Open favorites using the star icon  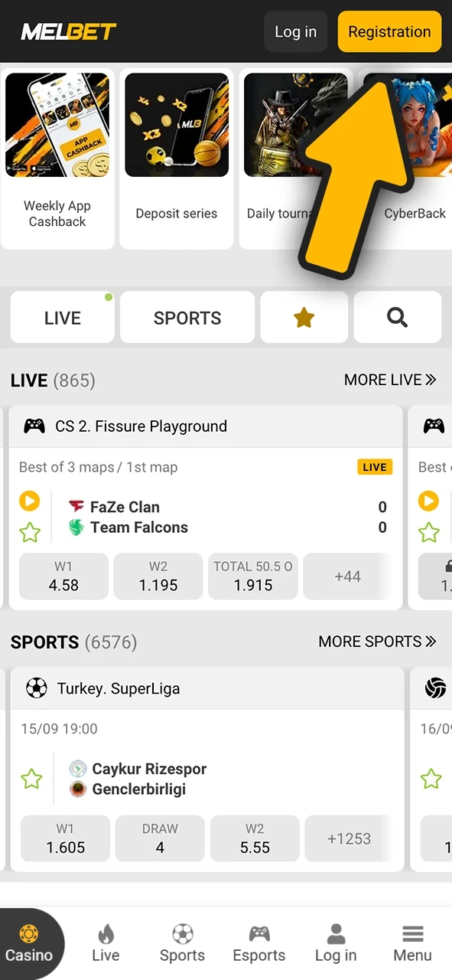pyautogui.click(x=304, y=317)
